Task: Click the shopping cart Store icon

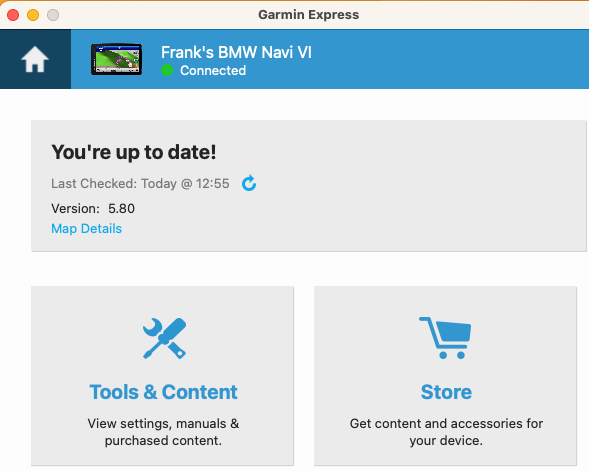Action: tap(445, 338)
